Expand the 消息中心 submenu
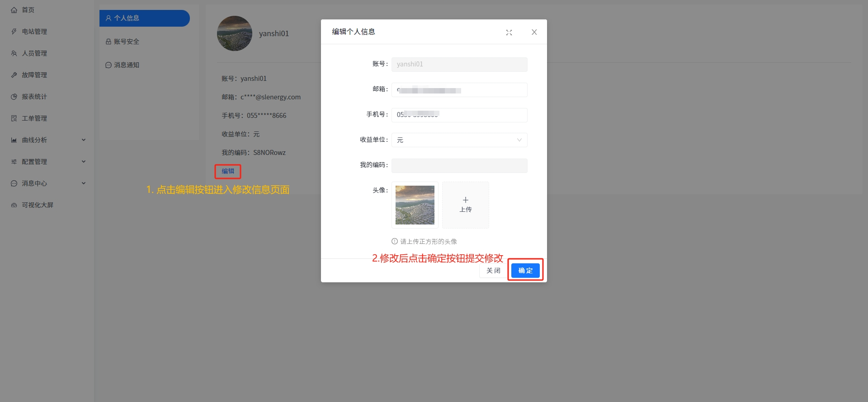868x402 pixels. (84, 183)
